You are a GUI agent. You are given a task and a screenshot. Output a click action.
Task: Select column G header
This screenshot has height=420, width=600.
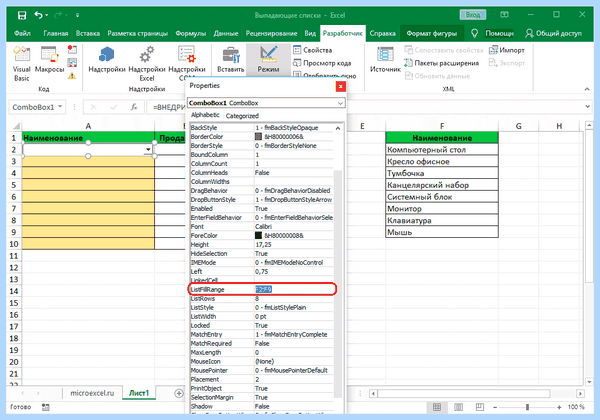(x=518, y=126)
